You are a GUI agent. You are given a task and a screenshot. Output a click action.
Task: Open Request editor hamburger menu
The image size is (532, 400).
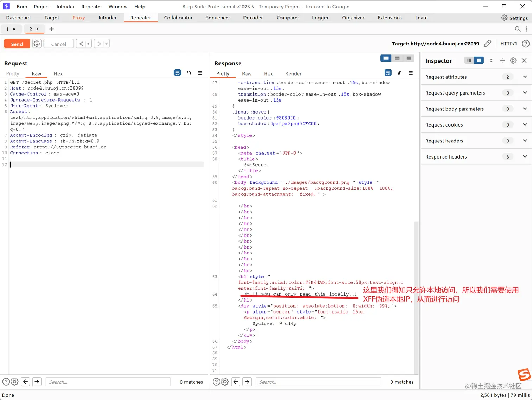pos(200,73)
